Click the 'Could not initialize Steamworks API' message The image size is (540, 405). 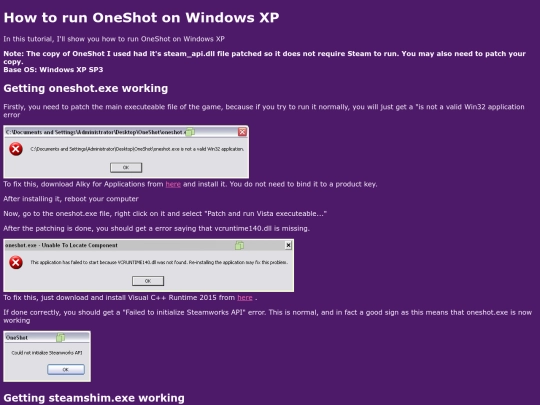(x=47, y=353)
